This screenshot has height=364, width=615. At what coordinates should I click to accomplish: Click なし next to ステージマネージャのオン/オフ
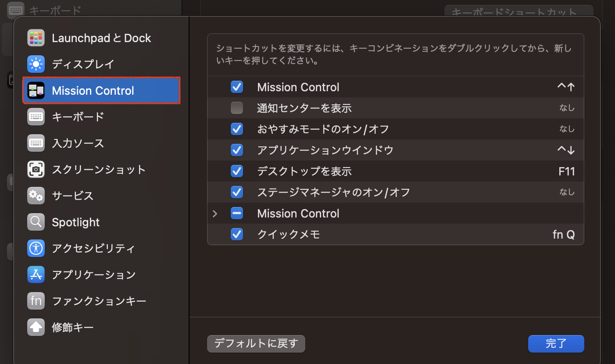567,192
